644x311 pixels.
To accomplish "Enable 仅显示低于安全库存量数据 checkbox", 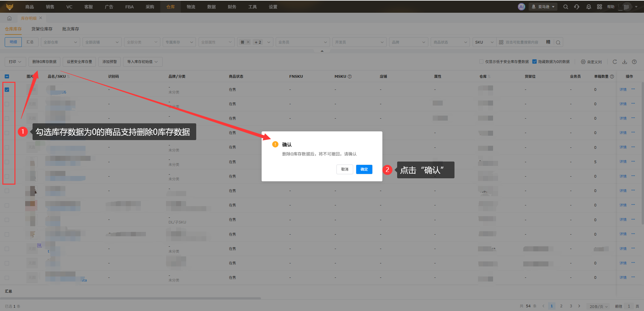I will click(x=481, y=62).
